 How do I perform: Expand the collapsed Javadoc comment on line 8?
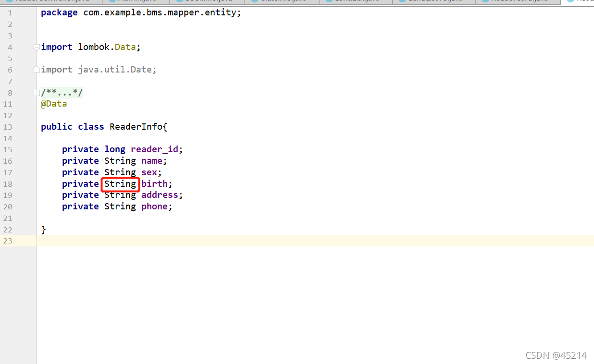coord(37,92)
